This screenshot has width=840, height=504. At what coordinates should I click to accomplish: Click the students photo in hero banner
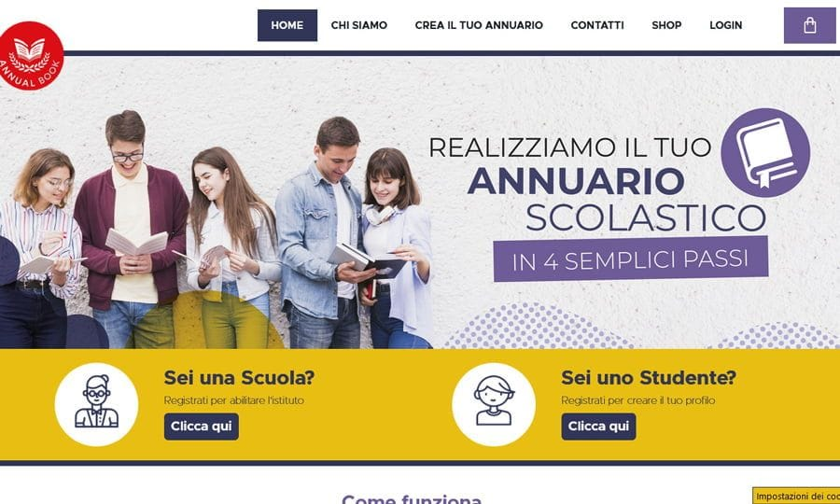217,231
